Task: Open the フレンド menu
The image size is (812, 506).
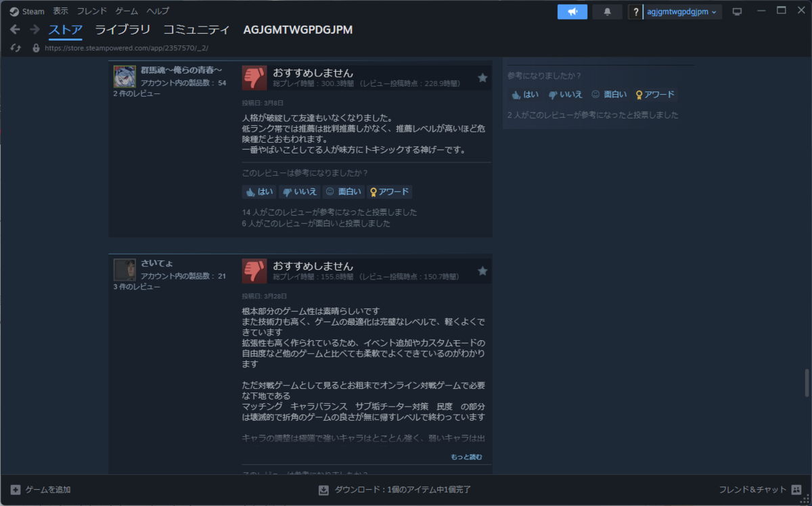Action: tap(92, 11)
